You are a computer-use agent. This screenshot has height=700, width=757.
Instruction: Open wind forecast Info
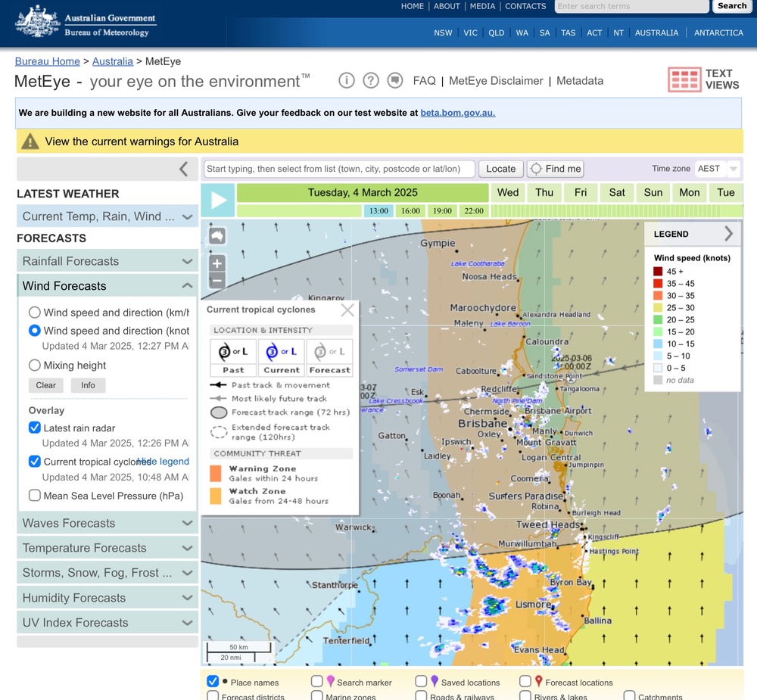tap(88, 385)
